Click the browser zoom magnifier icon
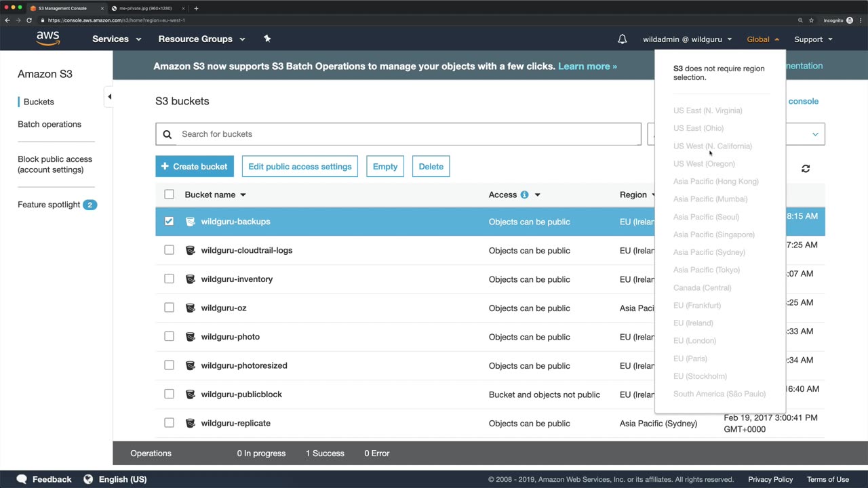 pos(800,20)
